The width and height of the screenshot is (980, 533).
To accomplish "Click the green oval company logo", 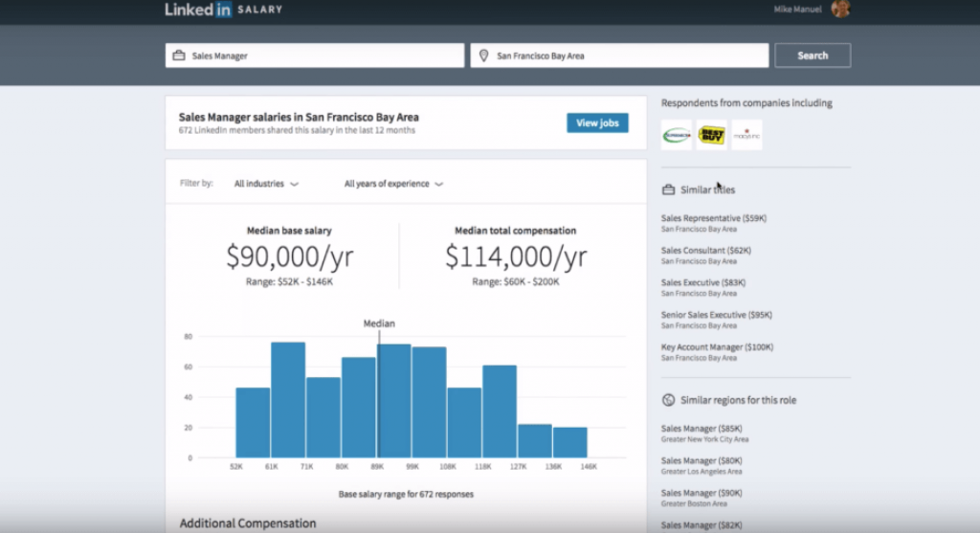I will coord(677,135).
